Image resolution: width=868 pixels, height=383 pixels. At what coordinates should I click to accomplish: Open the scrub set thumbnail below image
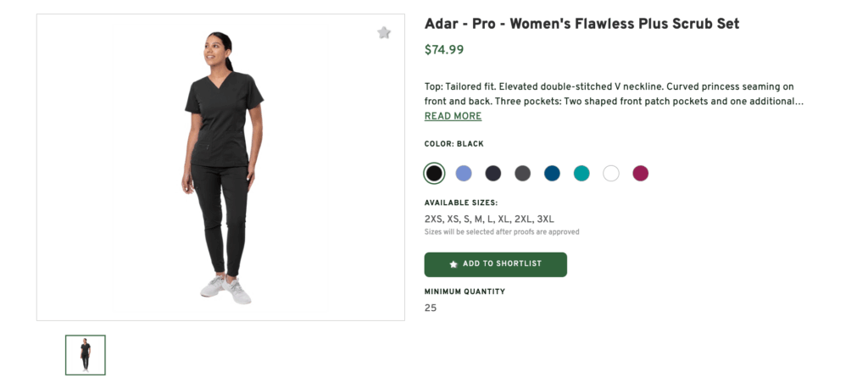[x=86, y=355]
